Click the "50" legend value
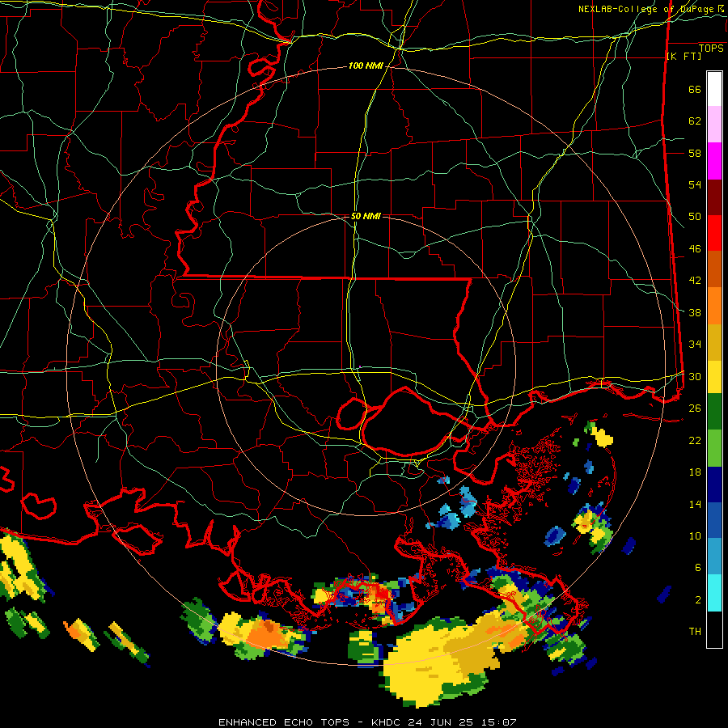This screenshot has height=728, width=728. (695, 217)
